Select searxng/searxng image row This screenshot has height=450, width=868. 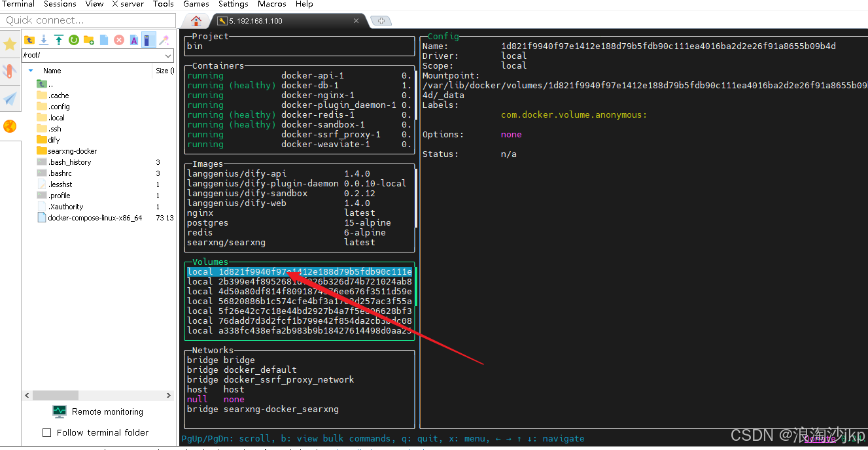(x=299, y=243)
